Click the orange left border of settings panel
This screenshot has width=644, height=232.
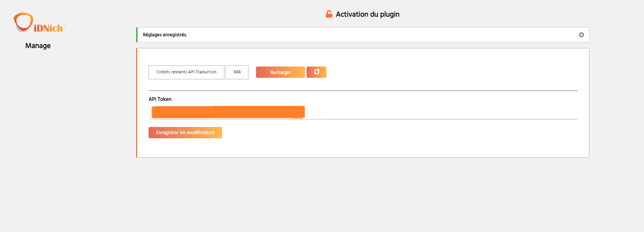(x=136, y=103)
